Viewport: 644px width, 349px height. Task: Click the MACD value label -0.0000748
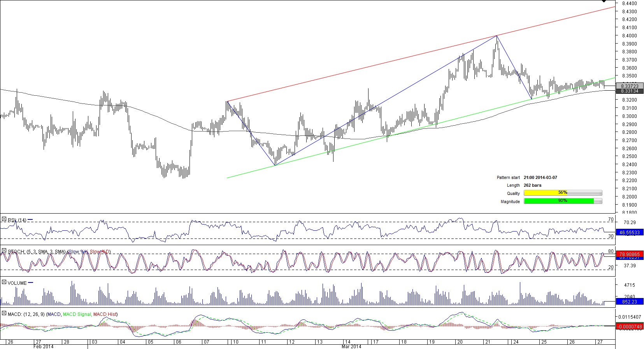click(x=629, y=327)
